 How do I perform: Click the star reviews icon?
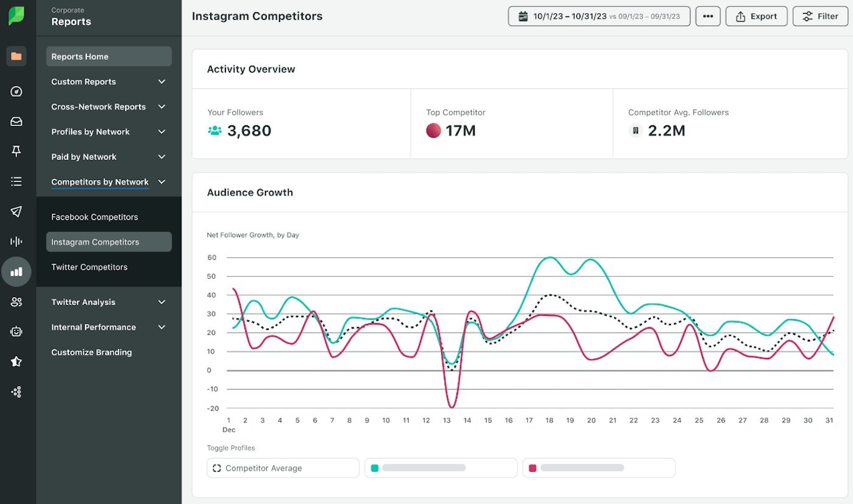click(16, 362)
